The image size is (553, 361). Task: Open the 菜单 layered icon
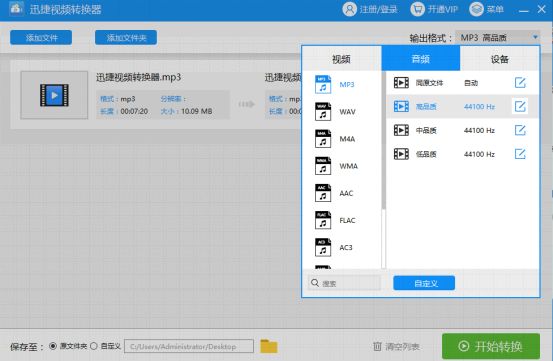476,9
